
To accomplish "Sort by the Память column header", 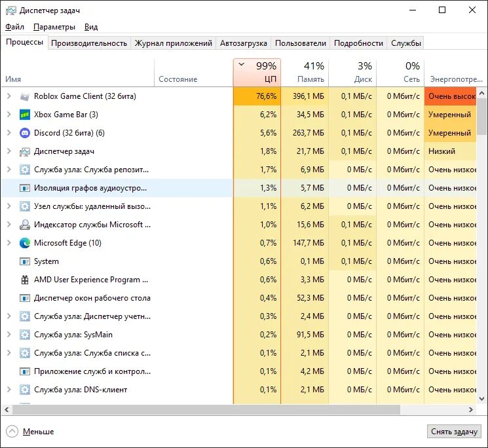I will point(305,73).
